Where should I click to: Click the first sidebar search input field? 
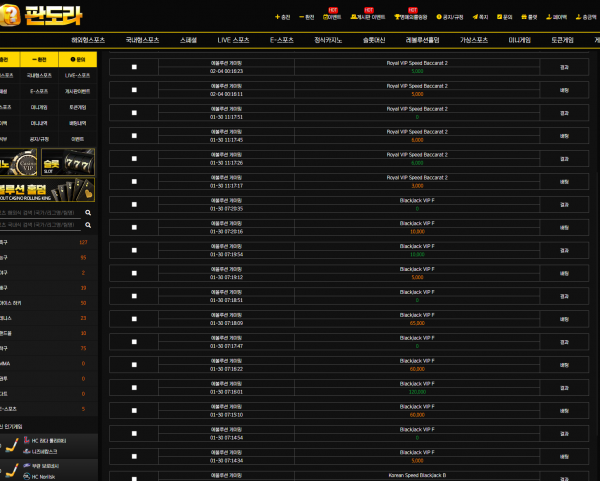coord(40,213)
